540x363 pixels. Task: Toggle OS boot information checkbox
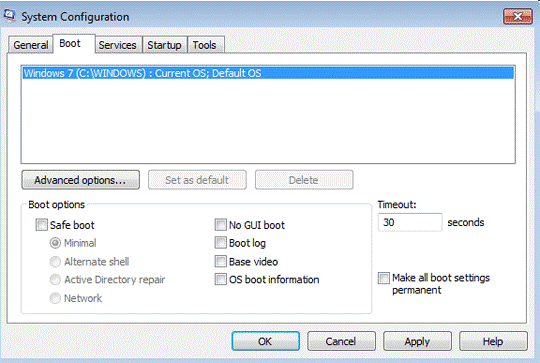point(220,279)
